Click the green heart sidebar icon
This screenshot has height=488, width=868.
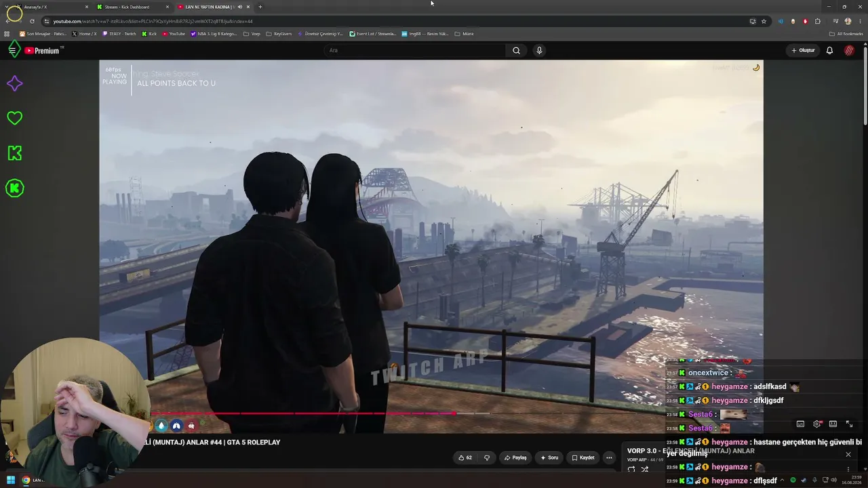14,118
